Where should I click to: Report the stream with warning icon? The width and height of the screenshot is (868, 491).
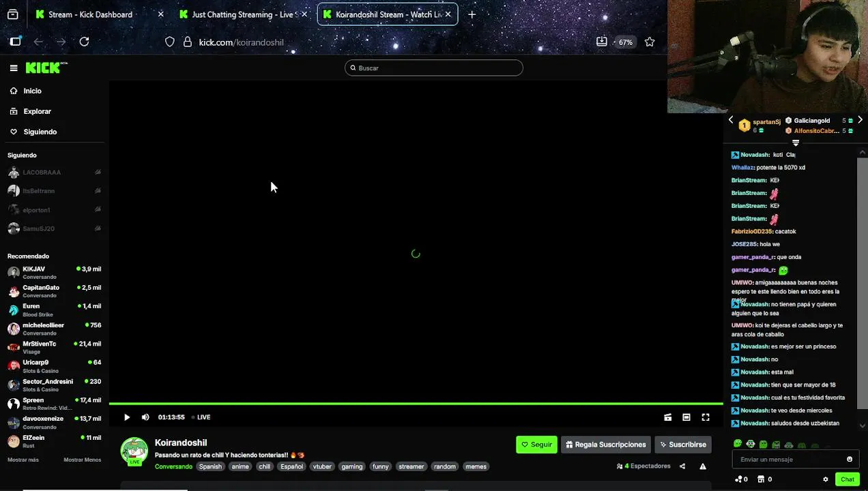(x=703, y=466)
